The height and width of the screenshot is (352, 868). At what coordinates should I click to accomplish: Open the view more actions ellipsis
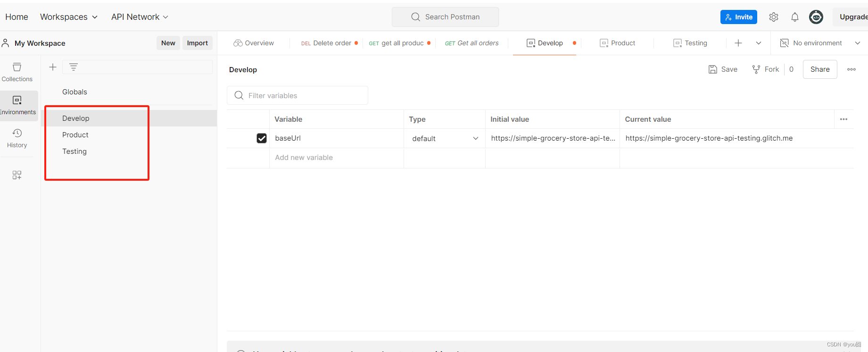click(x=851, y=69)
